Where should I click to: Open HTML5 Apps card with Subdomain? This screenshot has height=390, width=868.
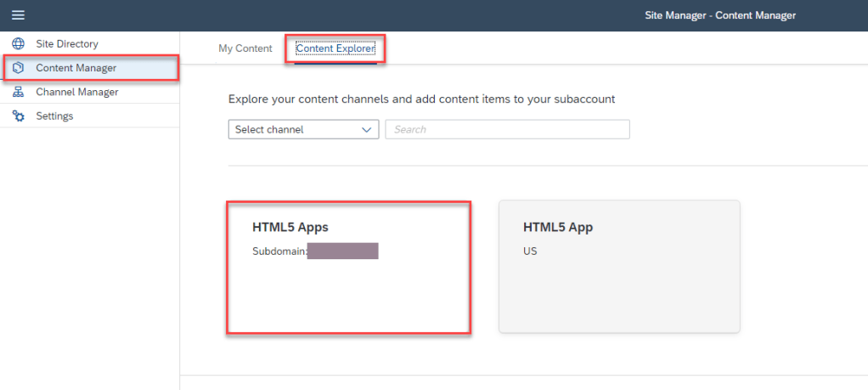tap(348, 289)
